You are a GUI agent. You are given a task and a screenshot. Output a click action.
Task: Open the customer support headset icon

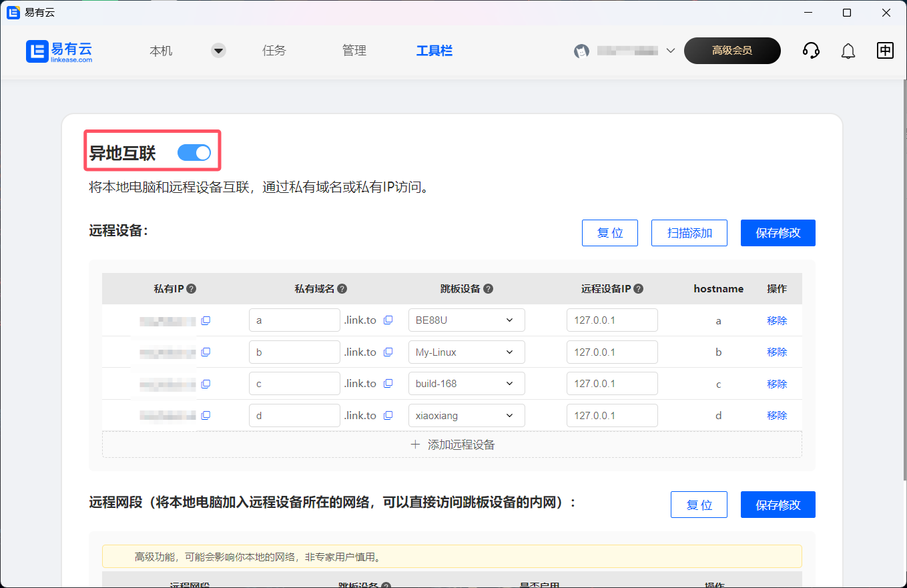click(x=811, y=51)
